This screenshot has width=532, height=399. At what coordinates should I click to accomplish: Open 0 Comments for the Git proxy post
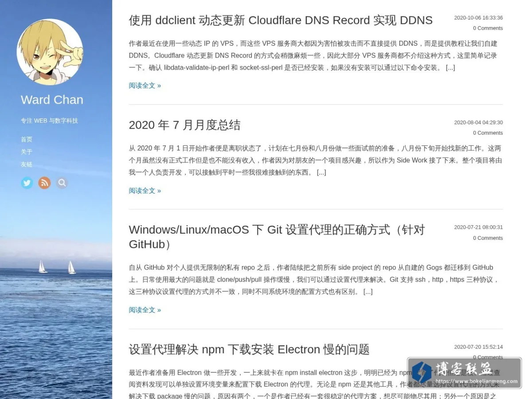[488, 238]
